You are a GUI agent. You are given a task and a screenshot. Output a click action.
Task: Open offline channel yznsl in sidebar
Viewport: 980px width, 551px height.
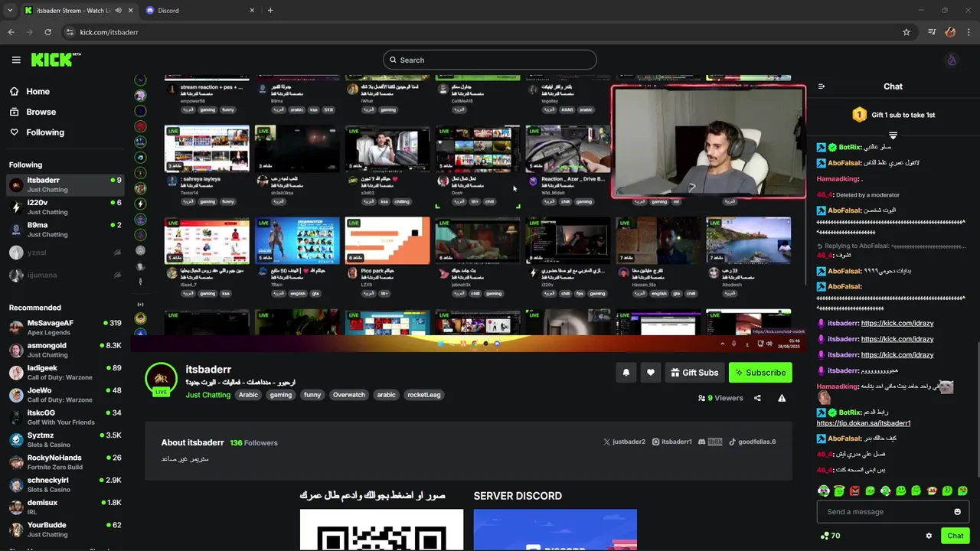(65, 253)
